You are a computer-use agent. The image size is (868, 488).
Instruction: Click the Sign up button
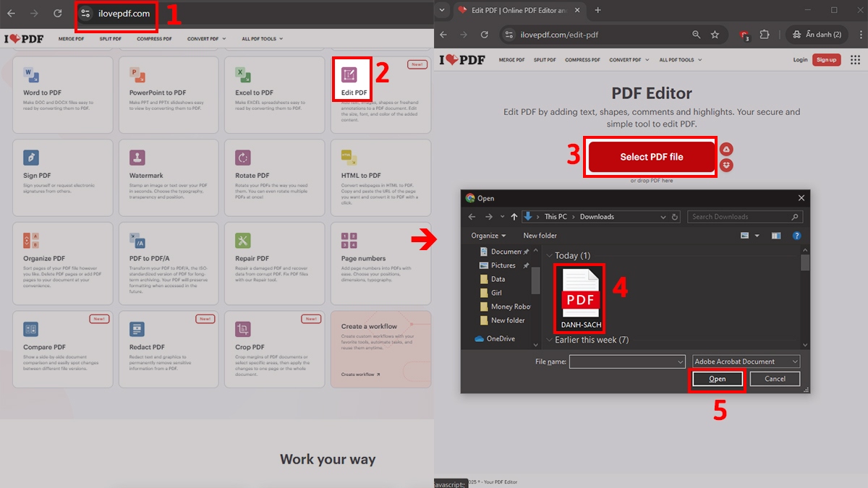[826, 60]
